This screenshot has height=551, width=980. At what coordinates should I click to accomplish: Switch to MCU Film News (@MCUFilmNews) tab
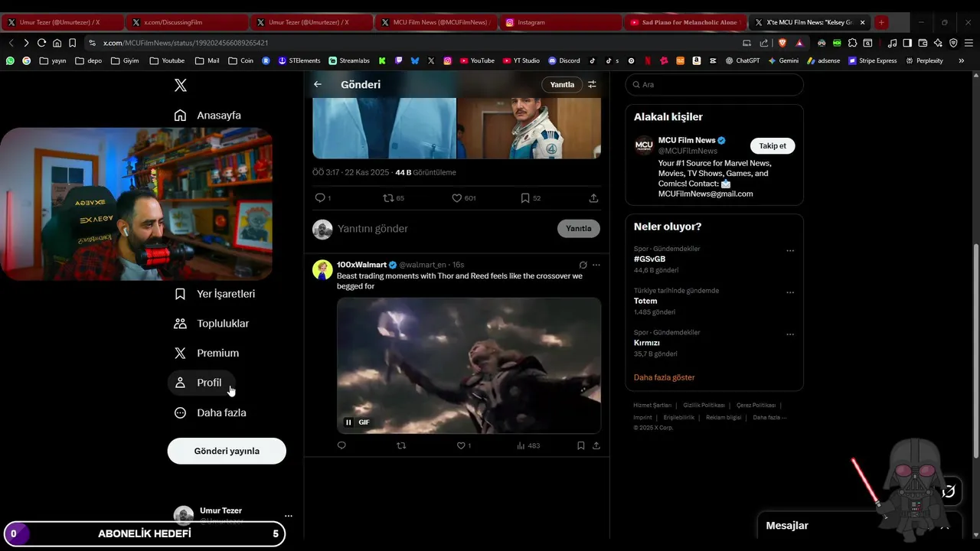pyautogui.click(x=436, y=22)
